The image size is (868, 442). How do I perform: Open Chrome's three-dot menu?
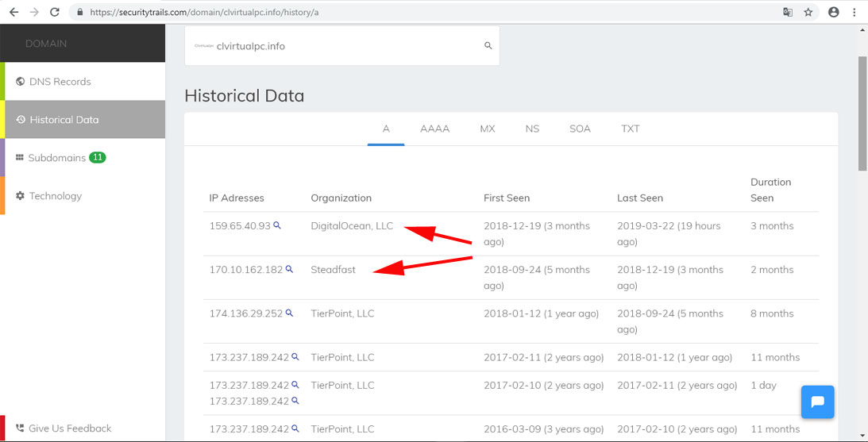coord(855,13)
